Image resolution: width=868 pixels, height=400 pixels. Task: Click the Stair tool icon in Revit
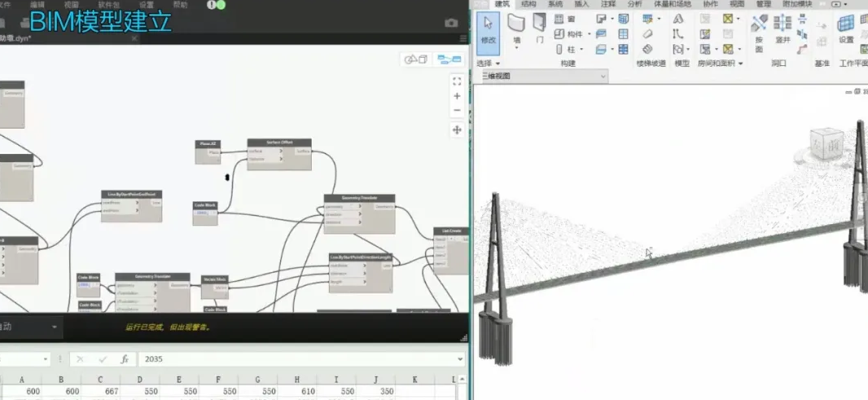tap(647, 50)
